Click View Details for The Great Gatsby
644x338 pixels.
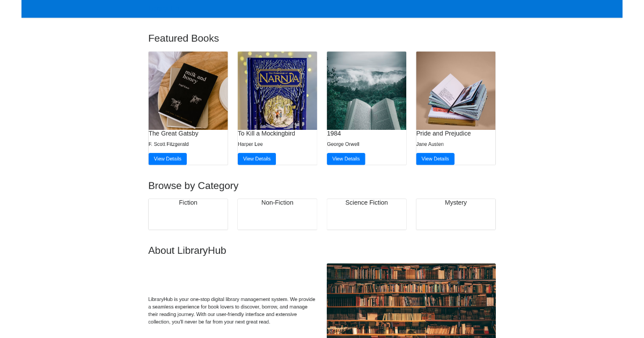click(x=167, y=159)
